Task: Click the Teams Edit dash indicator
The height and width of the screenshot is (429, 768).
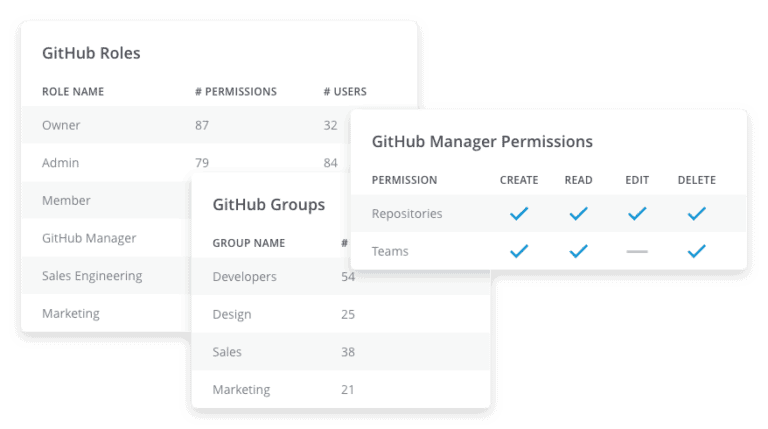Action: tap(637, 251)
